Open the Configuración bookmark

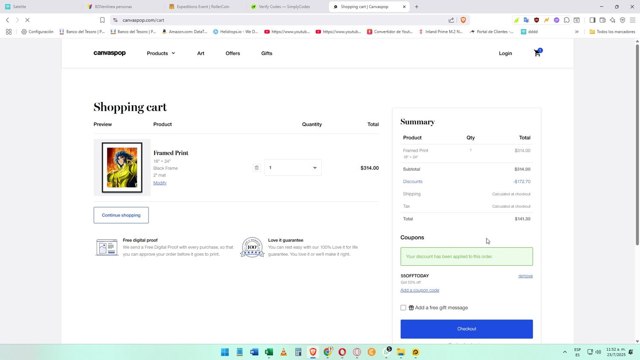click(37, 31)
